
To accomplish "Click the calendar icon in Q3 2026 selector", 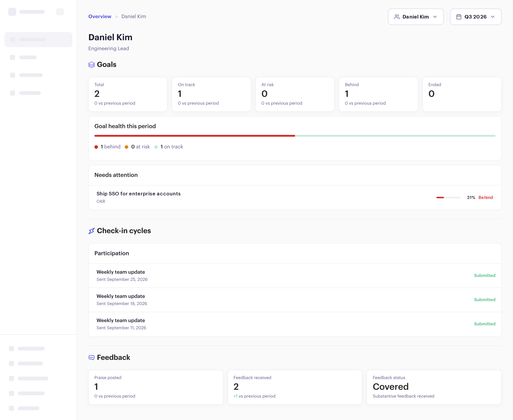I will point(459,17).
